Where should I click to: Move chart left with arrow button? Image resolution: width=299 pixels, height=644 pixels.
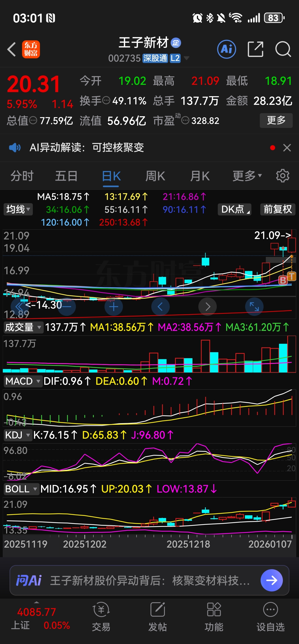tap(160, 307)
